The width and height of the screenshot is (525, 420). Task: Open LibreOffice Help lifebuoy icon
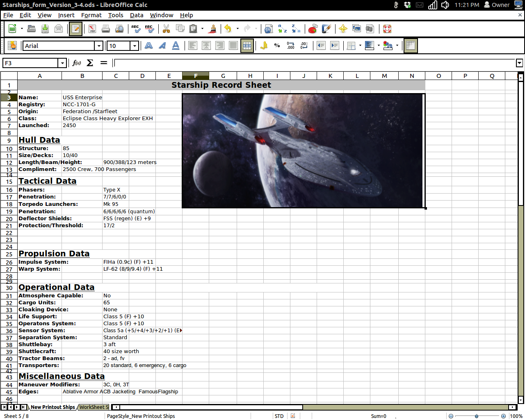(387, 29)
